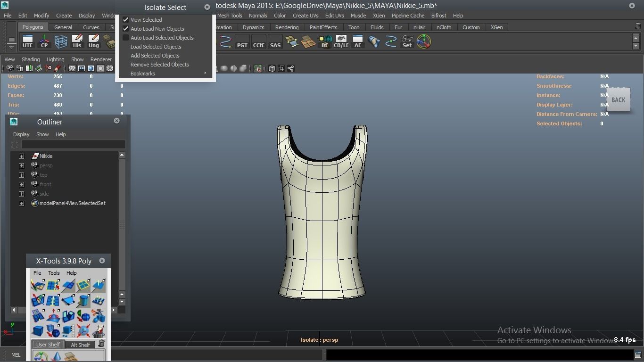Click the viewport share-node toolbar icon
Viewport: 644px width, 362px height.
[x=291, y=69]
